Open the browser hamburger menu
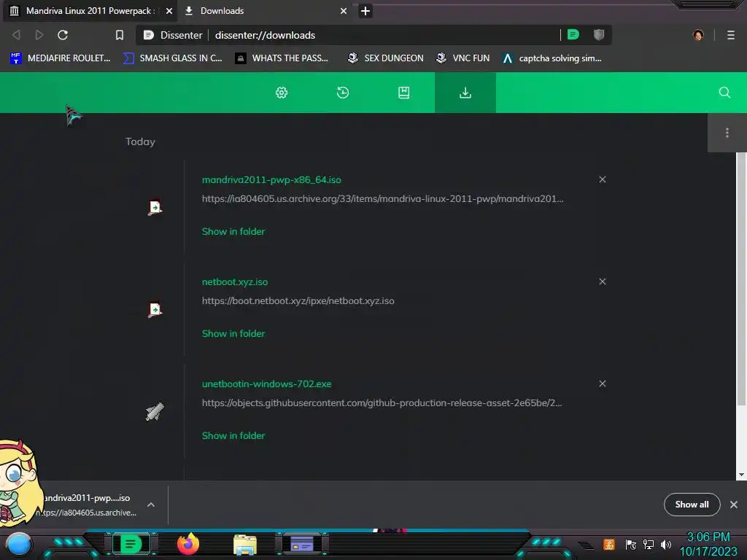The height and width of the screenshot is (560, 747). pyautogui.click(x=731, y=35)
